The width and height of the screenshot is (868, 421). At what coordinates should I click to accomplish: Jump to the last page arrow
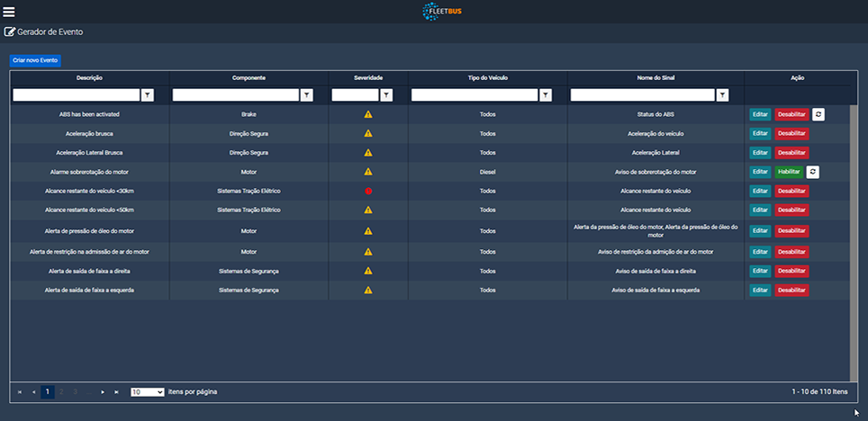117,392
